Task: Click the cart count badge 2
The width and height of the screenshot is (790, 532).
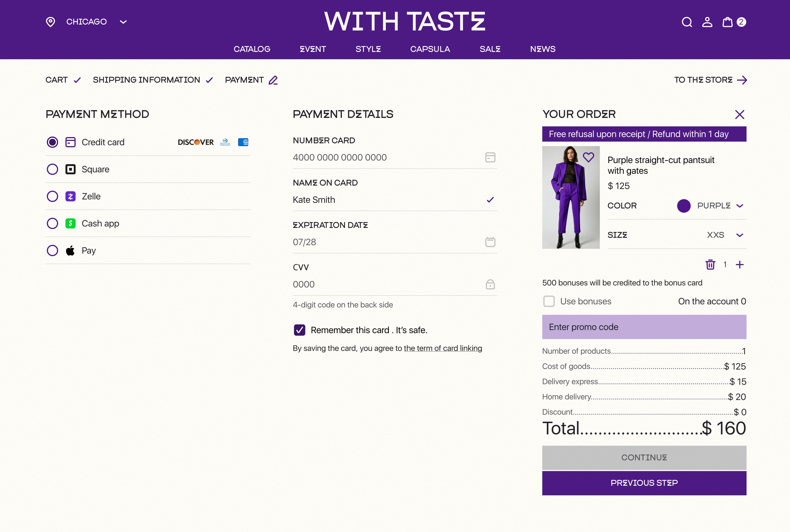Action: tap(741, 22)
